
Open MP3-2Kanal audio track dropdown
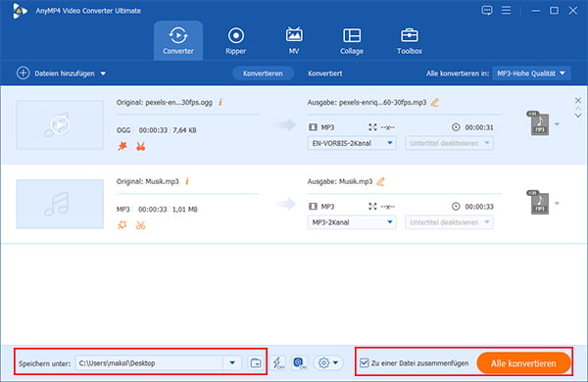click(x=352, y=222)
